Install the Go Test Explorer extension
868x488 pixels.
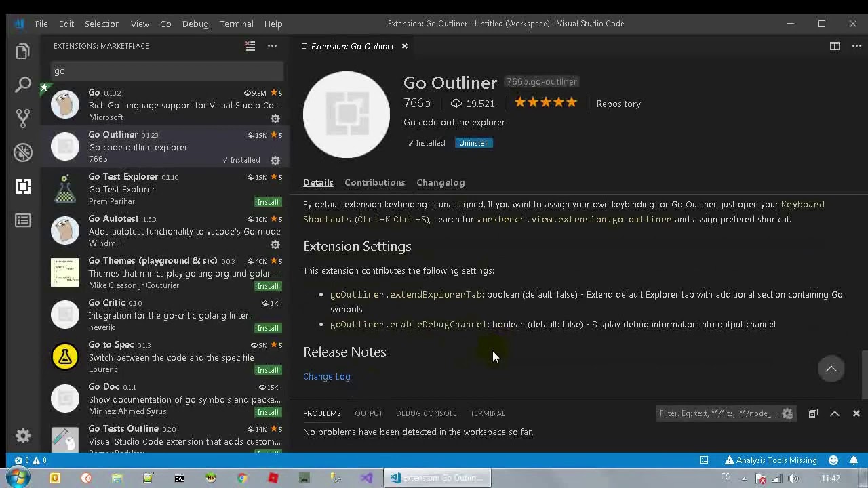pyautogui.click(x=268, y=202)
